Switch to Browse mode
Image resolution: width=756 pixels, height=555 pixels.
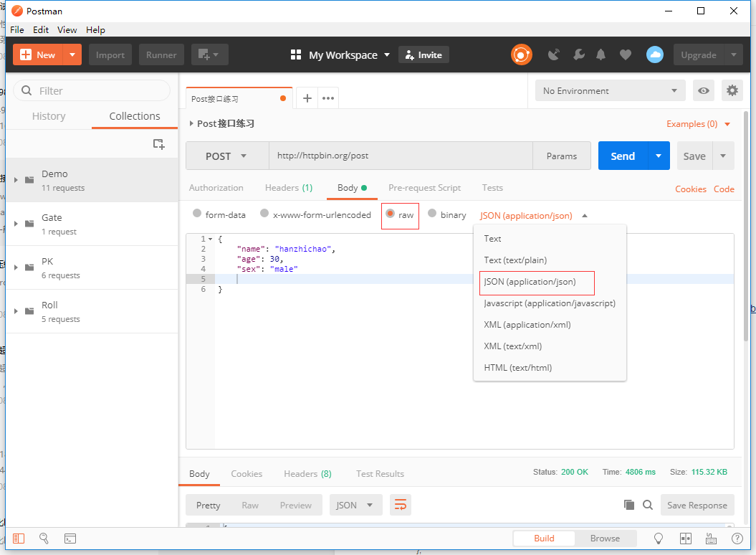pos(605,538)
